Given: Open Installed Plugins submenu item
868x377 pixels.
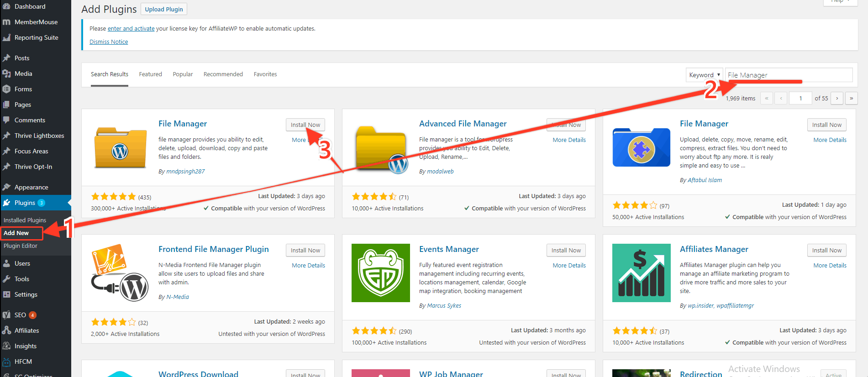Looking at the screenshot, I should 25,220.
